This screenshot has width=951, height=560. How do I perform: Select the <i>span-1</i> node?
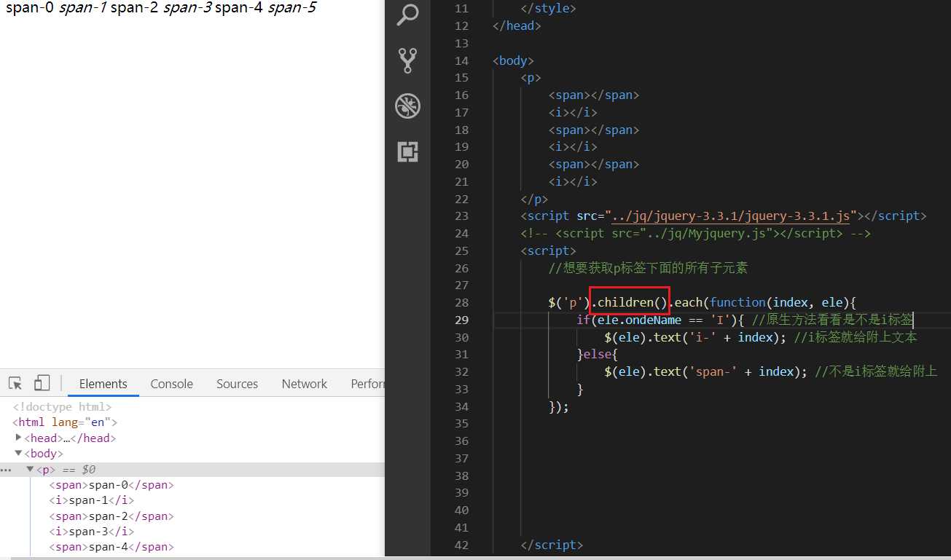click(92, 500)
